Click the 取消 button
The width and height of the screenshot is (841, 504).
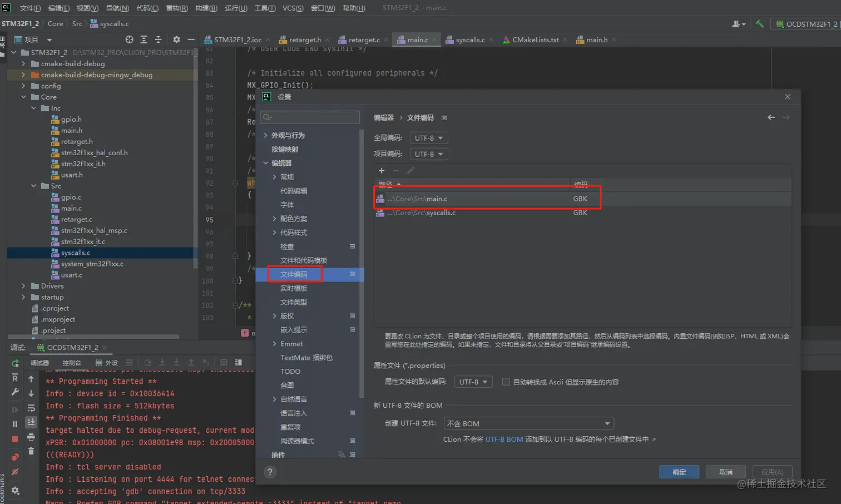[726, 472]
